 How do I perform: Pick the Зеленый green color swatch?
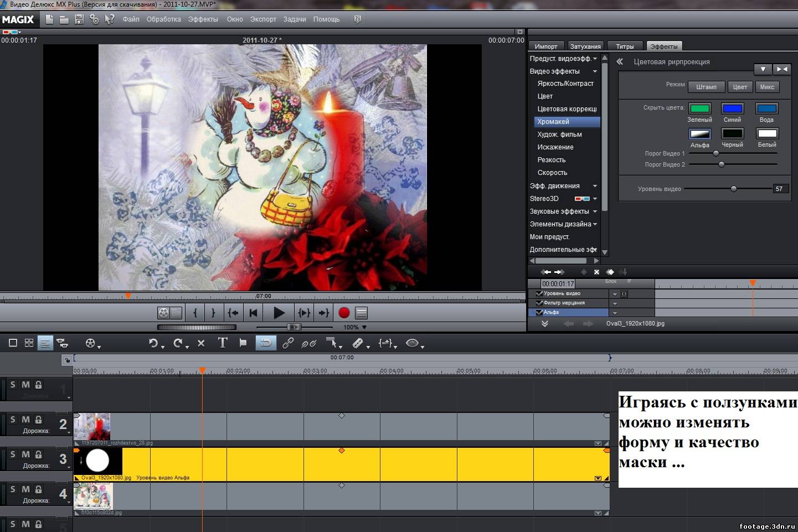pyautogui.click(x=700, y=109)
